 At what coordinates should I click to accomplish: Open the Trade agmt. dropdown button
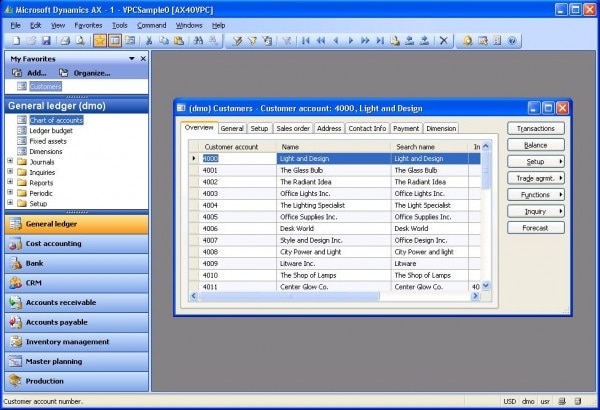coord(536,178)
